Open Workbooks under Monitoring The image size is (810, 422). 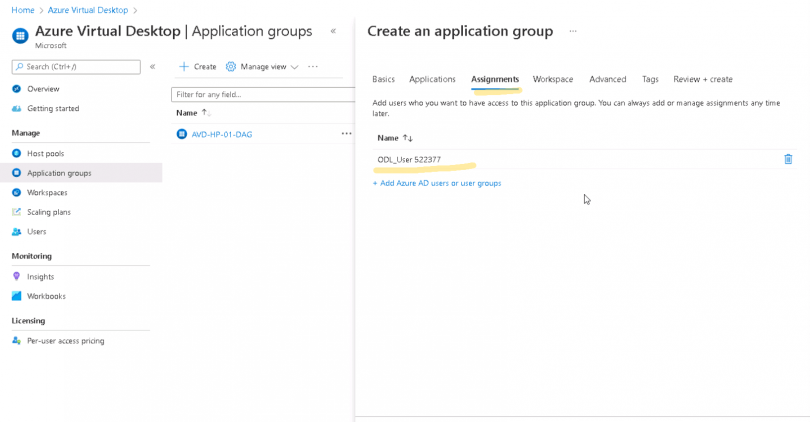click(x=46, y=296)
